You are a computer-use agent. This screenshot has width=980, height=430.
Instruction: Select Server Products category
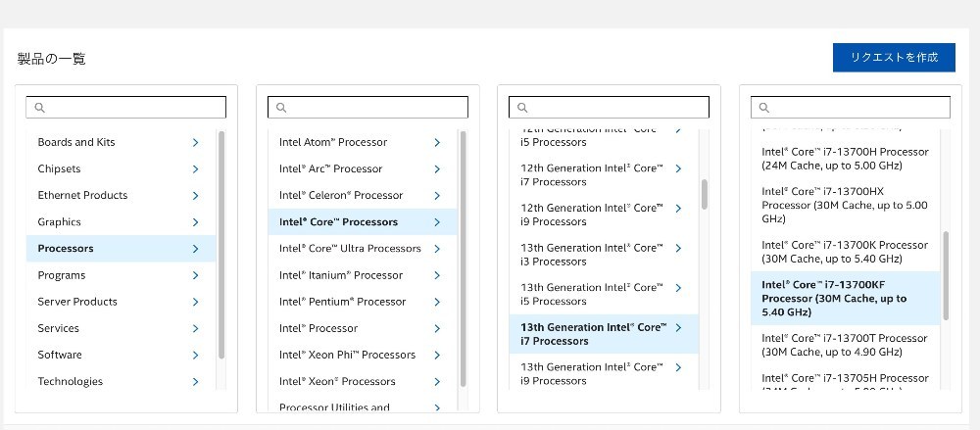pos(121,302)
